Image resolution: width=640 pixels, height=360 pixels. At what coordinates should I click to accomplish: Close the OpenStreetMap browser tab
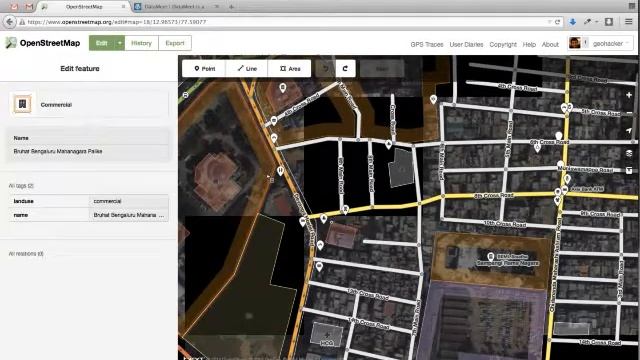(123, 7)
